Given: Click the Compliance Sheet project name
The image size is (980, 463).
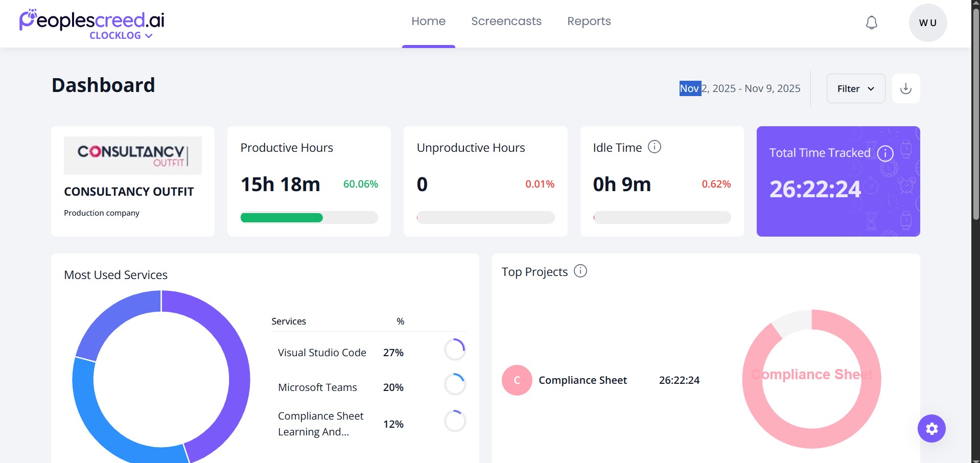Looking at the screenshot, I should pos(582,380).
